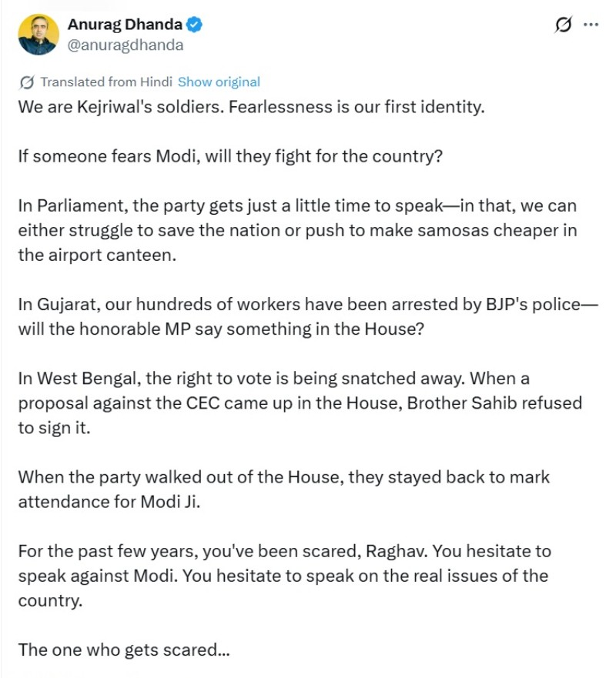Click the 'We are Kejriwal's soldiers' line
This screenshot has height=678, width=616.
coord(251,106)
